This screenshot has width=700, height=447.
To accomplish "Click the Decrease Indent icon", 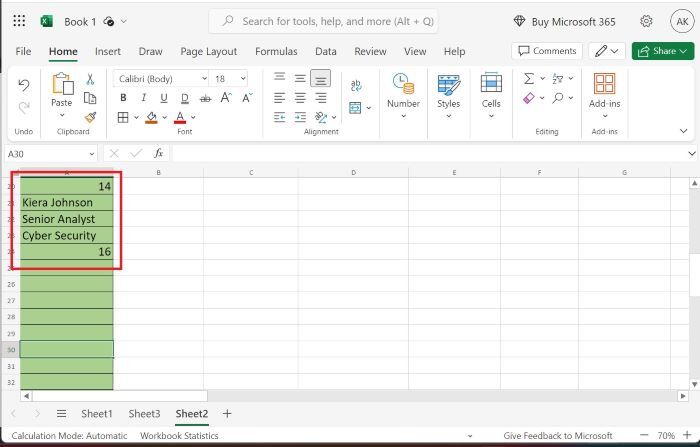I will pyautogui.click(x=279, y=117).
